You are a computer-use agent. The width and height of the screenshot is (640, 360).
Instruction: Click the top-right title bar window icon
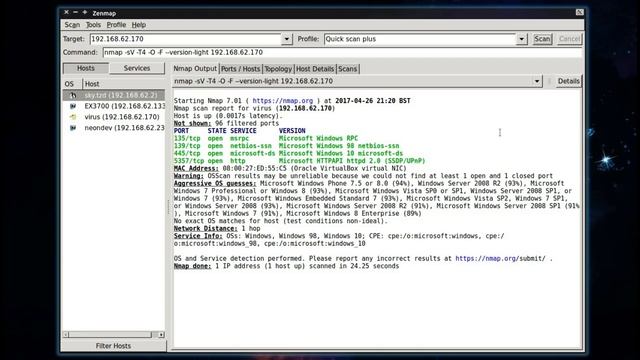coord(579,12)
